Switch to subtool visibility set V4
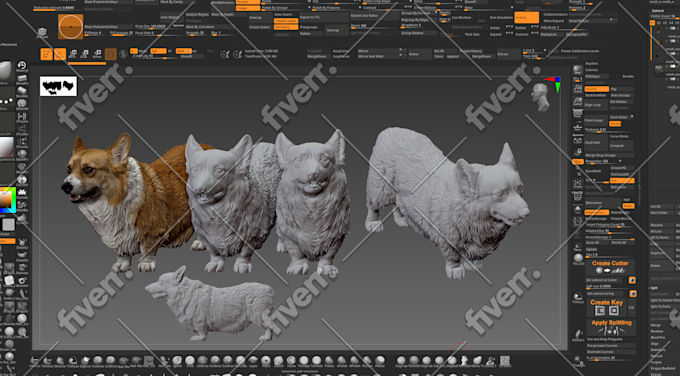The width and height of the screenshot is (680, 376). coord(672,23)
